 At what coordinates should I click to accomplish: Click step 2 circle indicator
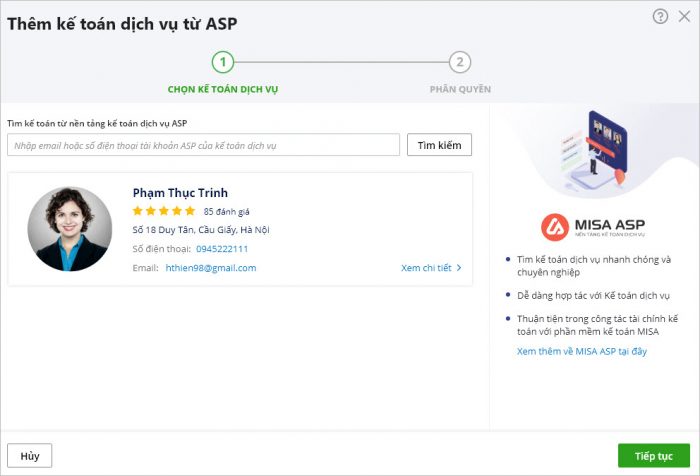click(x=460, y=62)
